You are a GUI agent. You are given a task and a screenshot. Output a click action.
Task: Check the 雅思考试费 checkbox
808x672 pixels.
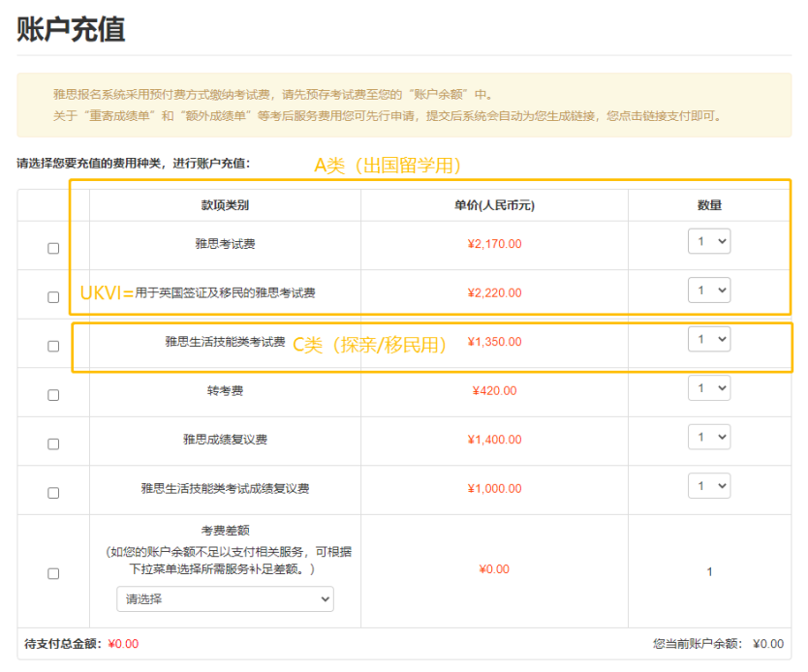tap(53, 248)
